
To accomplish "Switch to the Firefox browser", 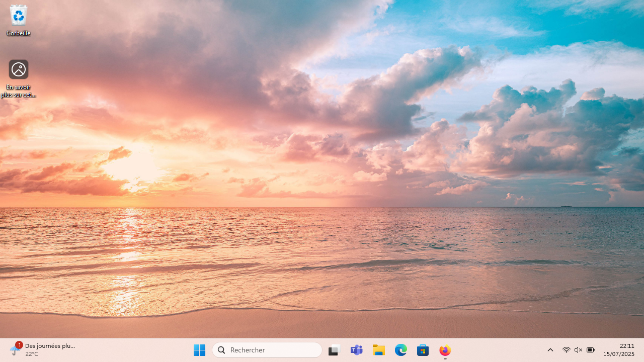I will 445,350.
